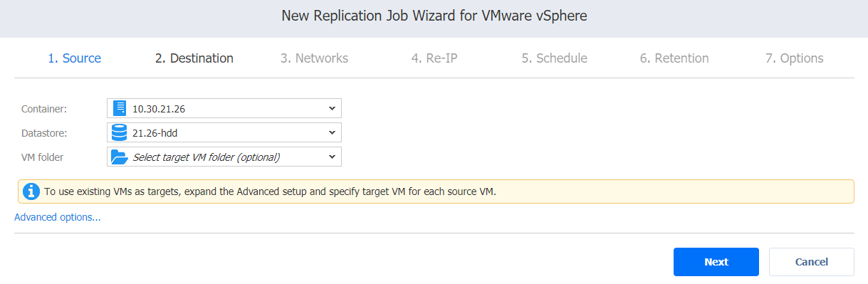The height and width of the screenshot is (284, 868).
Task: Click the VM folder label
Action: [42, 157]
